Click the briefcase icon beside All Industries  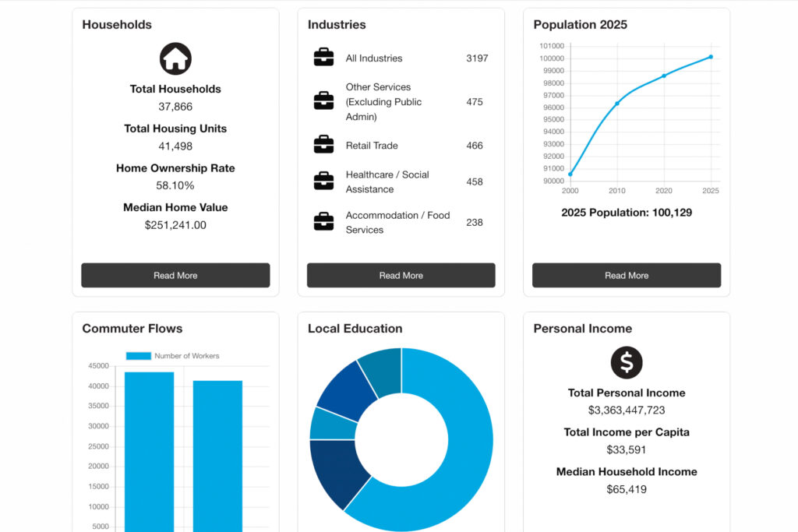point(323,58)
